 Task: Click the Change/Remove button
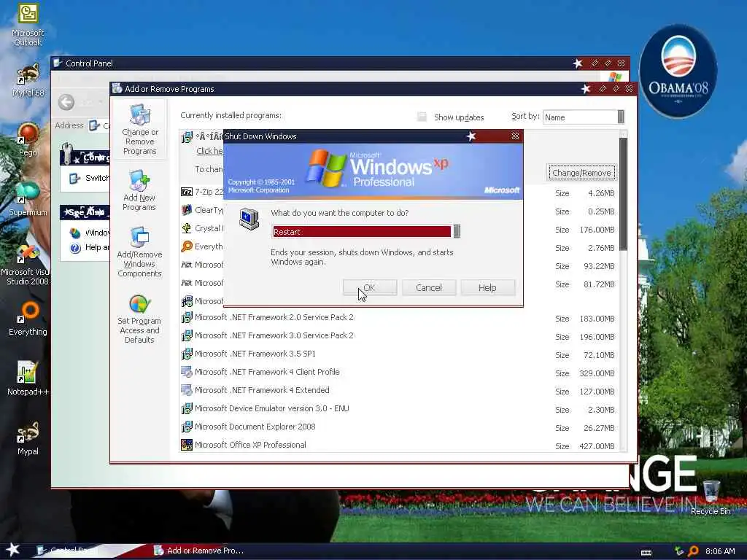click(581, 173)
